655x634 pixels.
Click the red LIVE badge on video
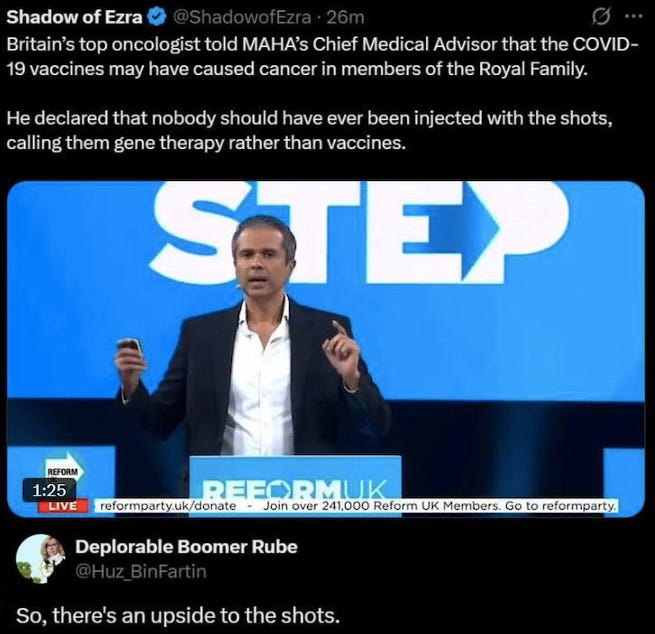coord(63,506)
